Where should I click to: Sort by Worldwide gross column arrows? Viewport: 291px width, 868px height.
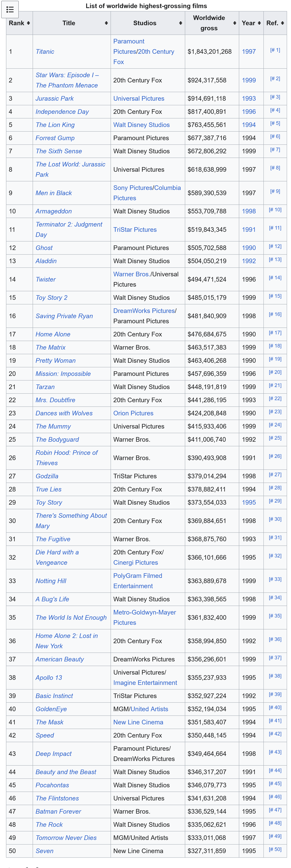(234, 23)
